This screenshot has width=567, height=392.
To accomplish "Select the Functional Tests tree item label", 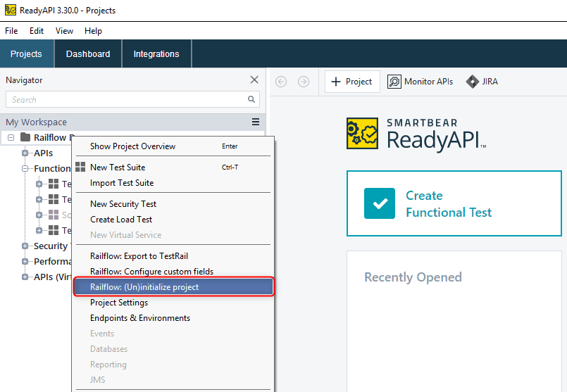I will pyautogui.click(x=52, y=169).
